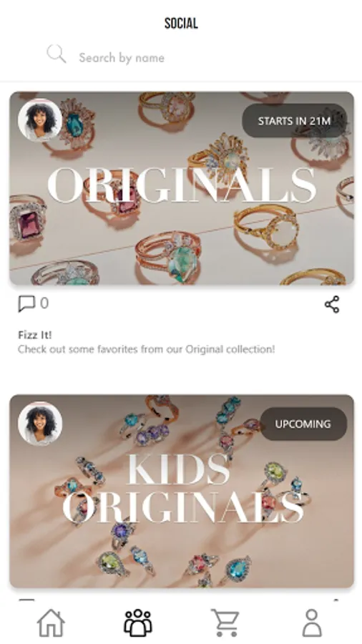Open the Kids Originals banner
The height and width of the screenshot is (644, 362).
pyautogui.click(x=182, y=491)
